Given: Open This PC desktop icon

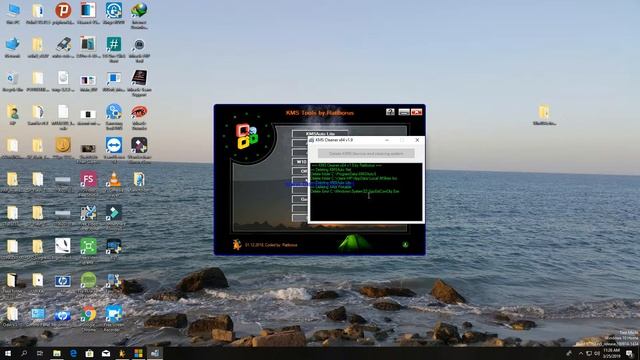Looking at the screenshot, I should pyautogui.click(x=13, y=13).
